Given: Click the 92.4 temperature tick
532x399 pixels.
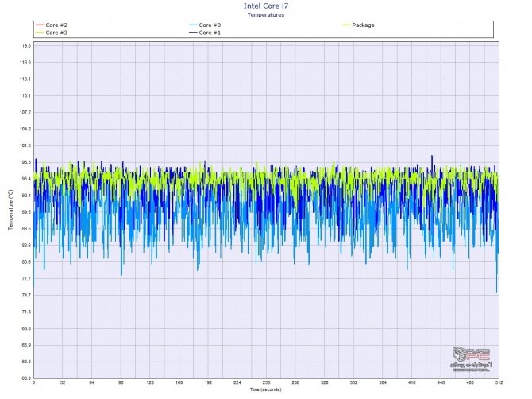Looking at the screenshot, I should (26, 196).
